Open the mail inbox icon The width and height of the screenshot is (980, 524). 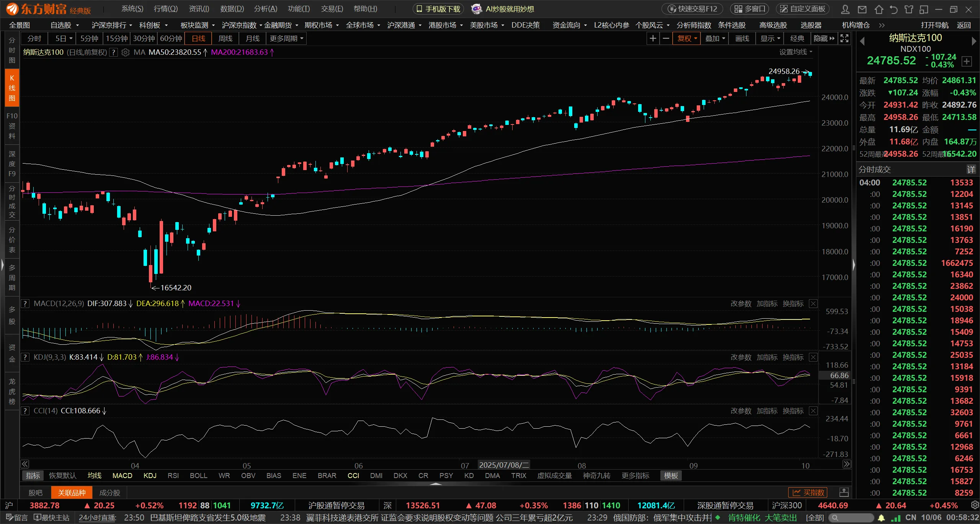tap(862, 9)
